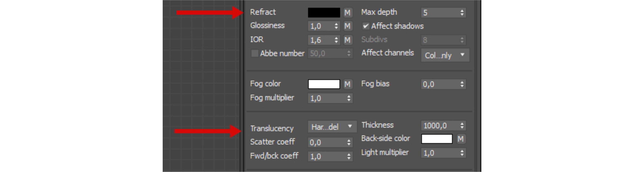Click the Back-side color map M button
Screen dimensions: 644x172
461,139
